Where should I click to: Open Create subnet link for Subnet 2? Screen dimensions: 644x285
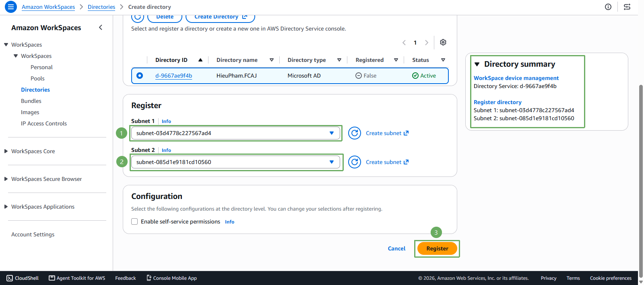387,162
